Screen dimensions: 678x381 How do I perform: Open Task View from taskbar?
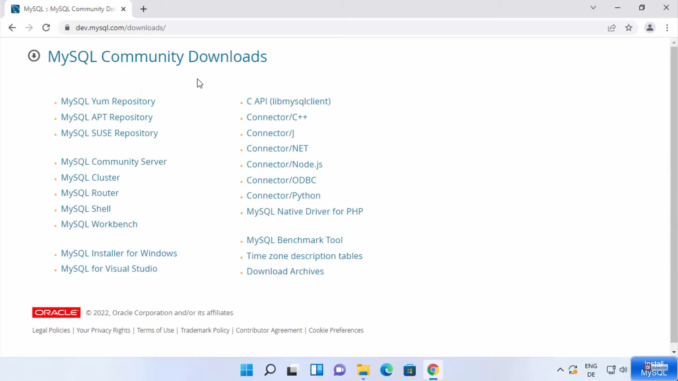pos(293,370)
